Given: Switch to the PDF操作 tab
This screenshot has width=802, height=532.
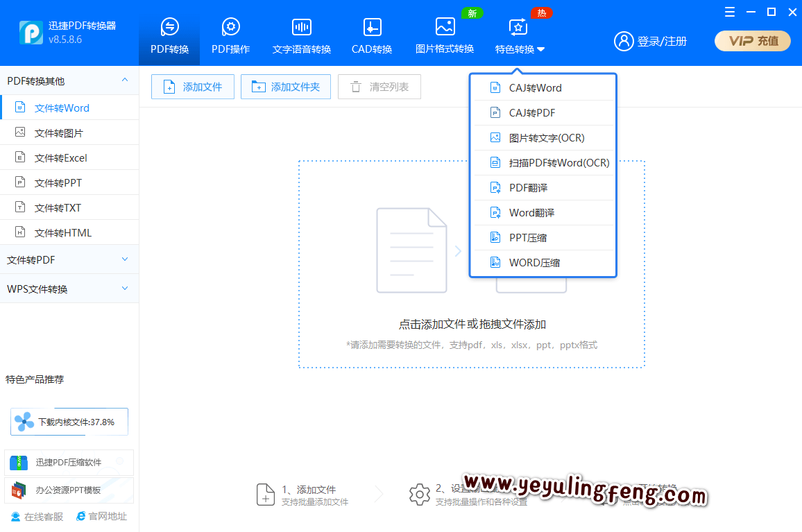Looking at the screenshot, I should point(230,35).
